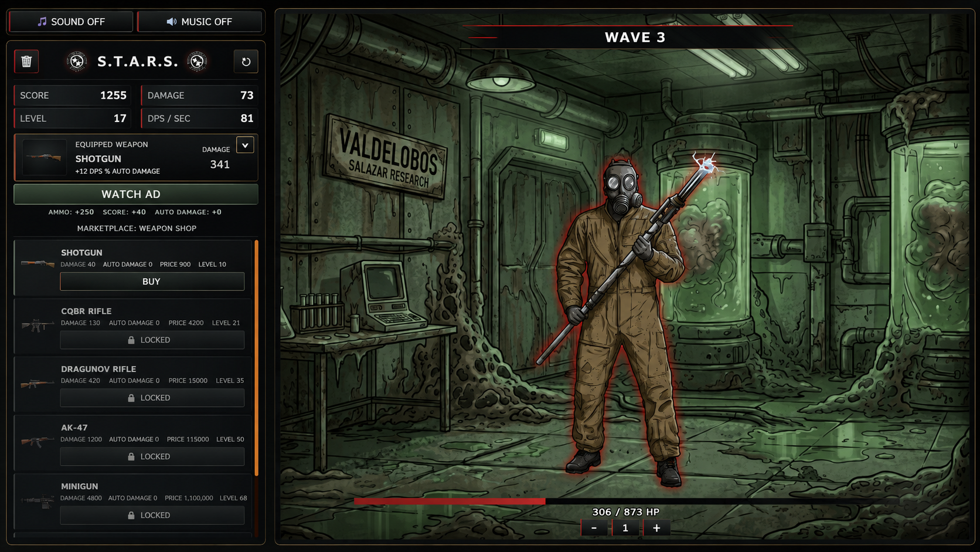Image resolution: width=980 pixels, height=552 pixels.
Task: Click the enemy's red health bar
Action: [x=450, y=501]
